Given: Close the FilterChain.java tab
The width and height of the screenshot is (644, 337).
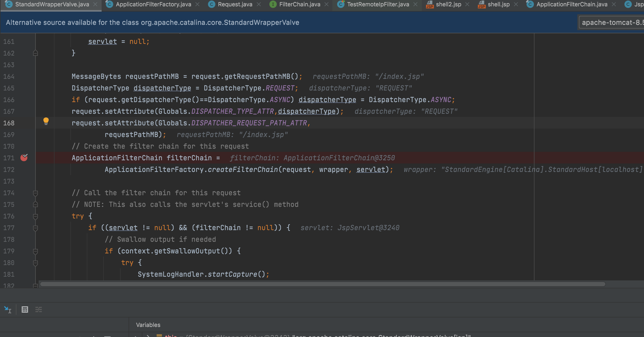Looking at the screenshot, I should (x=326, y=4).
